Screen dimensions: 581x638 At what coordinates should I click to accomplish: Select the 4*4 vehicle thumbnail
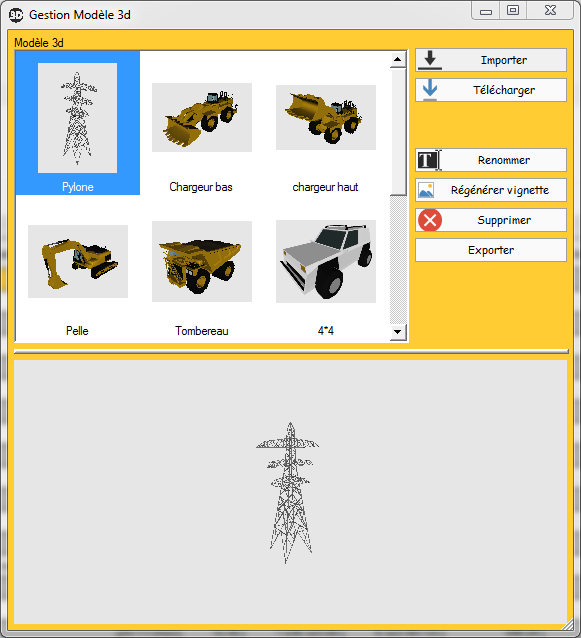point(326,261)
